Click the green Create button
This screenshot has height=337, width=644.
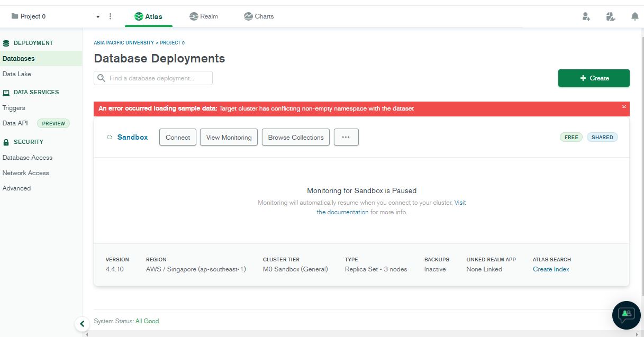[593, 78]
